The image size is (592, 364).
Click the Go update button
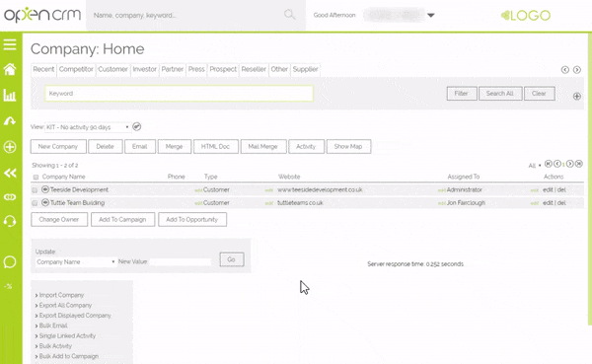pyautogui.click(x=232, y=259)
